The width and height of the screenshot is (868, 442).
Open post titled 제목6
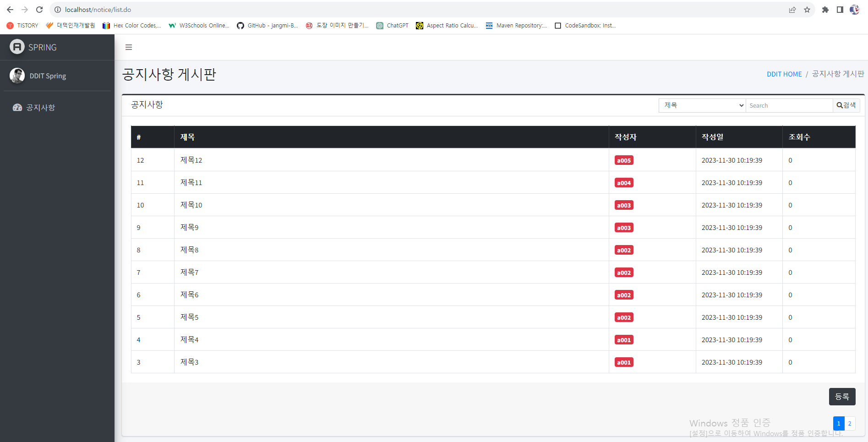[x=189, y=295]
